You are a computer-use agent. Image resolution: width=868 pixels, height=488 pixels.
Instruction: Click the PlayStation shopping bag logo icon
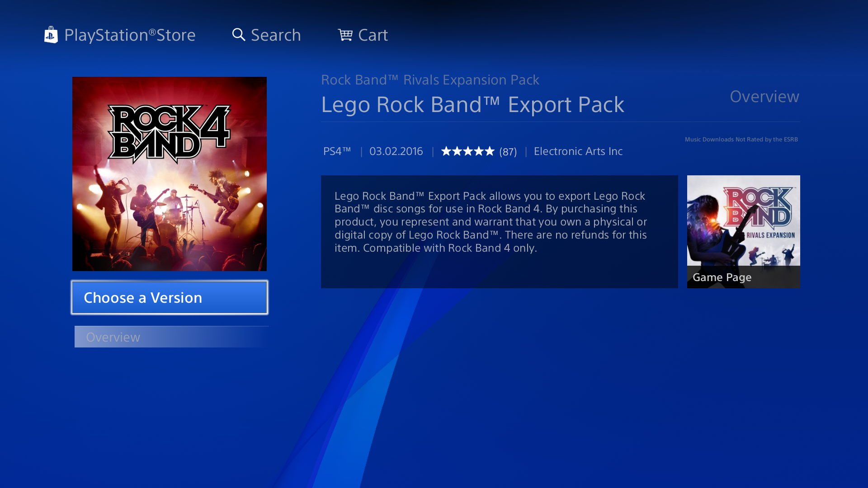point(51,35)
